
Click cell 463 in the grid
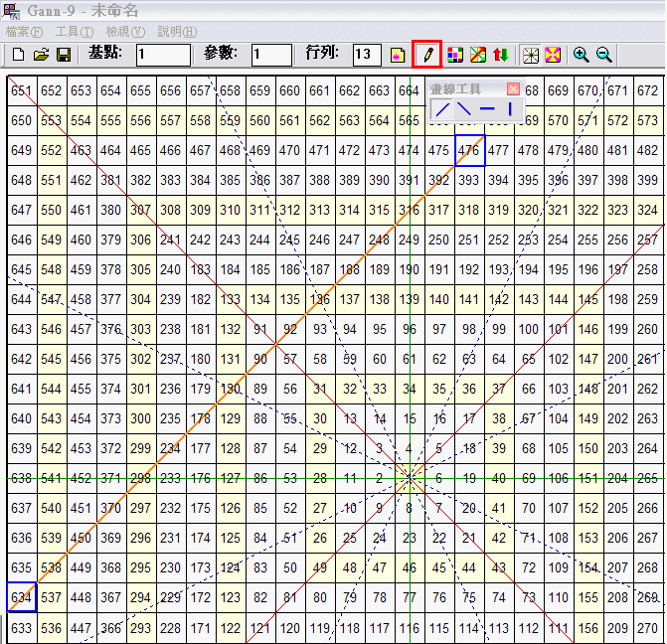[82, 151]
